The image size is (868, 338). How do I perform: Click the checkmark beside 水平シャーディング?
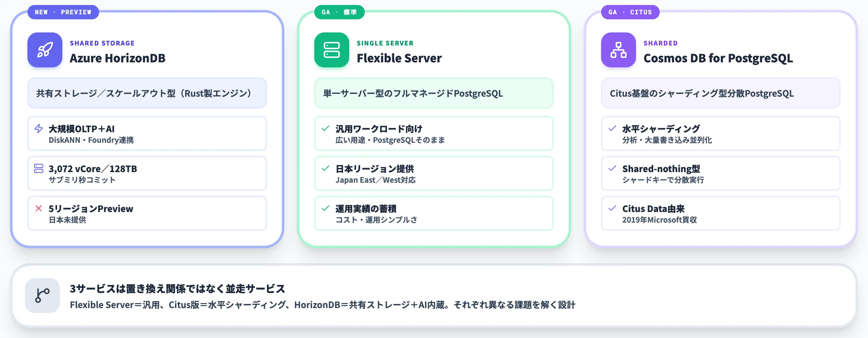(x=612, y=128)
